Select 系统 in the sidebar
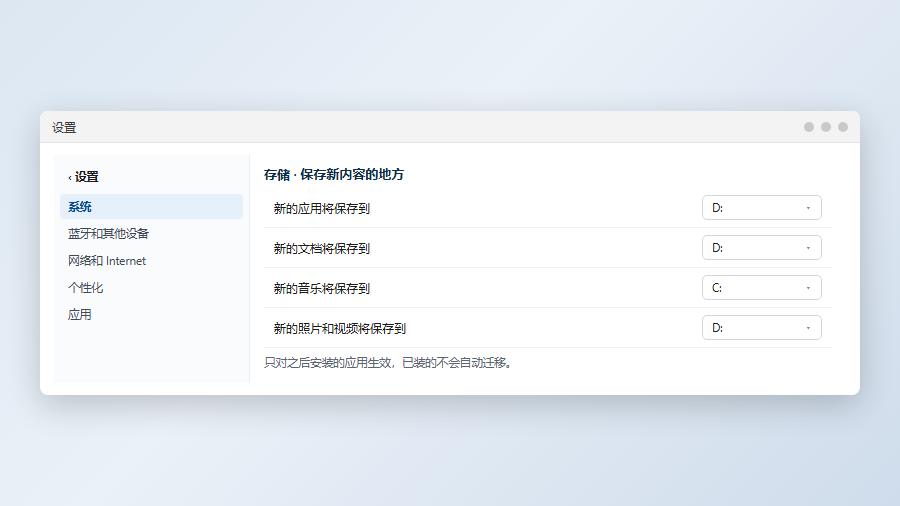Screen dimensions: 900x506 coord(152,207)
